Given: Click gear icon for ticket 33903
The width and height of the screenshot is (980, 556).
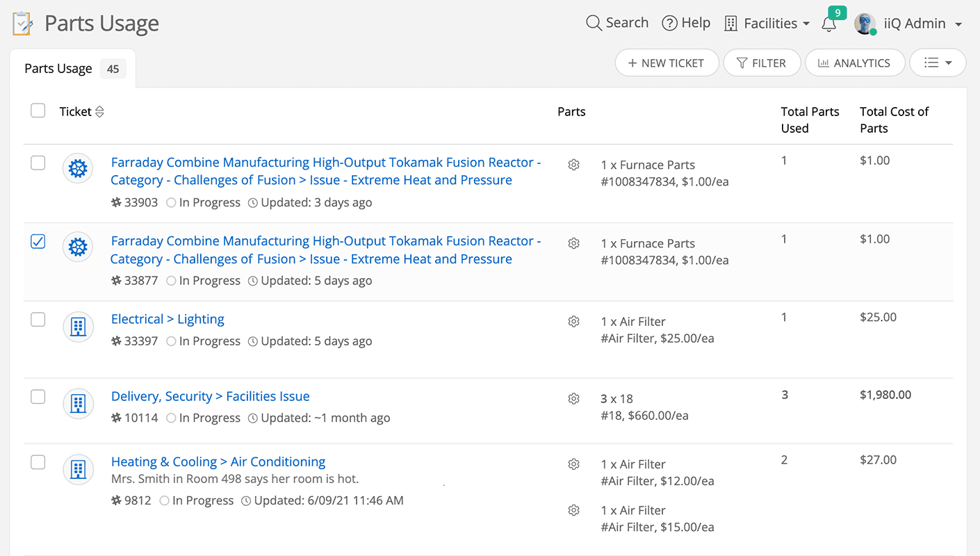Looking at the screenshot, I should click(x=78, y=169).
